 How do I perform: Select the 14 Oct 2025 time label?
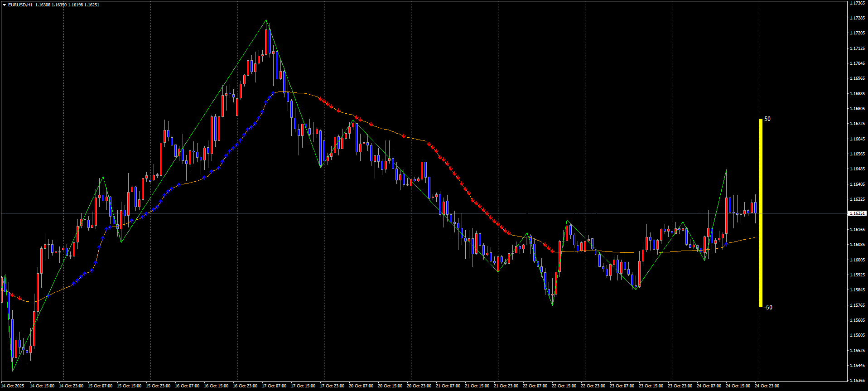coord(13,386)
